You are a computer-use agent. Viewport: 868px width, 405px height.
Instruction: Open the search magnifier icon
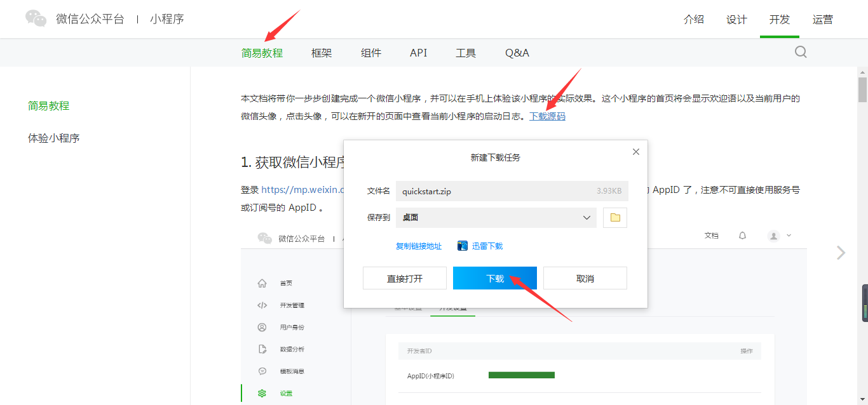(801, 52)
